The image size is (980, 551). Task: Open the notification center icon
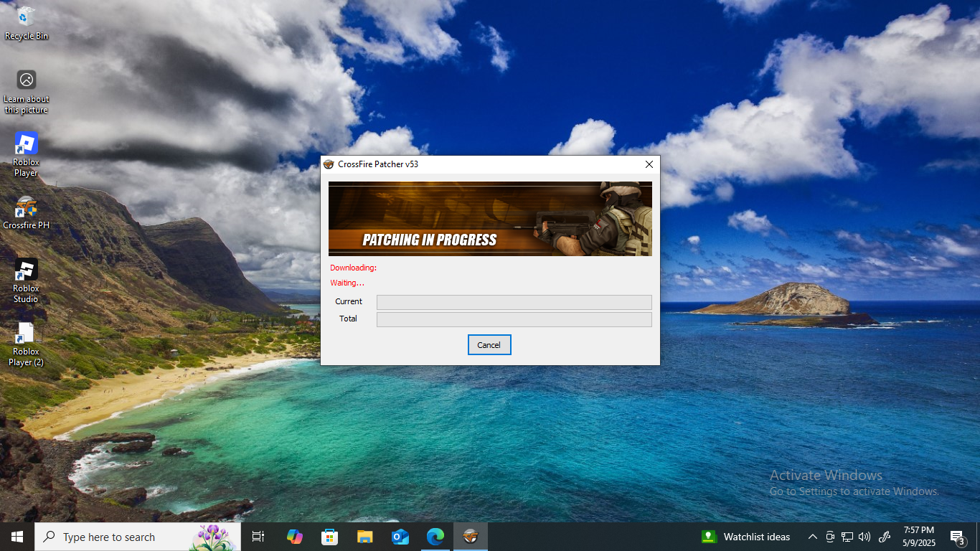pos(958,537)
